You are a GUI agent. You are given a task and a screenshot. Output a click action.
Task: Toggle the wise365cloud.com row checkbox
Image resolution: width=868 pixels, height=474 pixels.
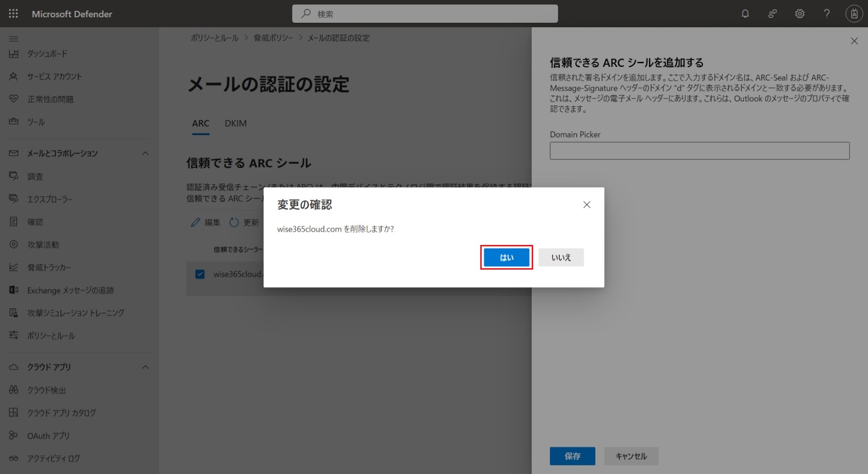[200, 274]
